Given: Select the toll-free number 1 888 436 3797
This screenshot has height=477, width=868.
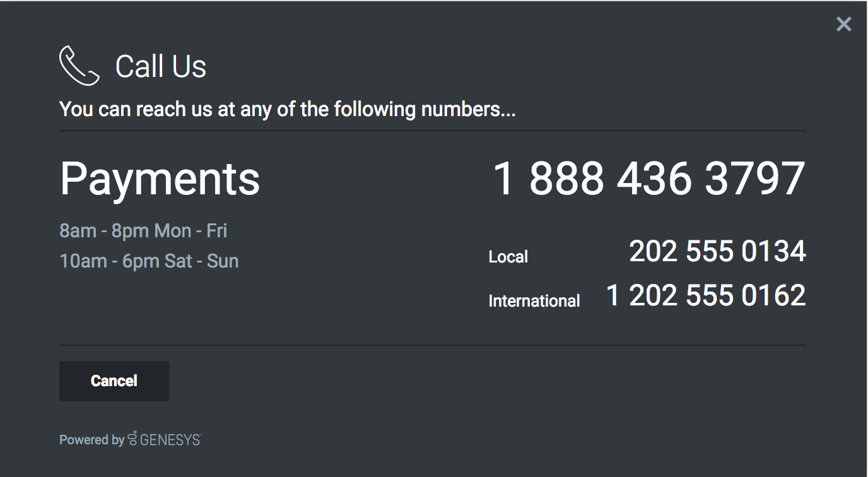Looking at the screenshot, I should 648,179.
